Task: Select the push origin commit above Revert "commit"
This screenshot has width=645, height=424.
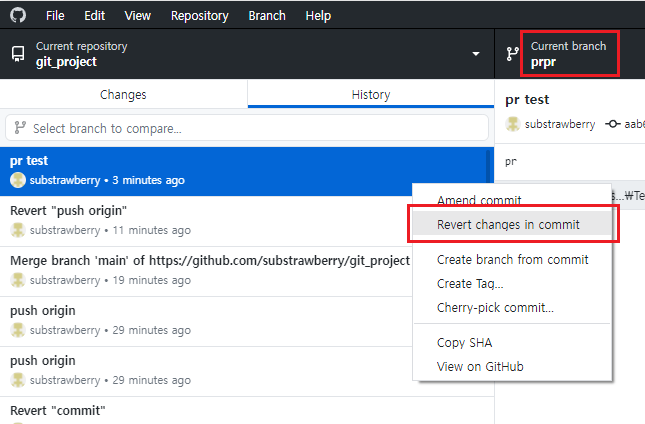Action: (x=206, y=371)
